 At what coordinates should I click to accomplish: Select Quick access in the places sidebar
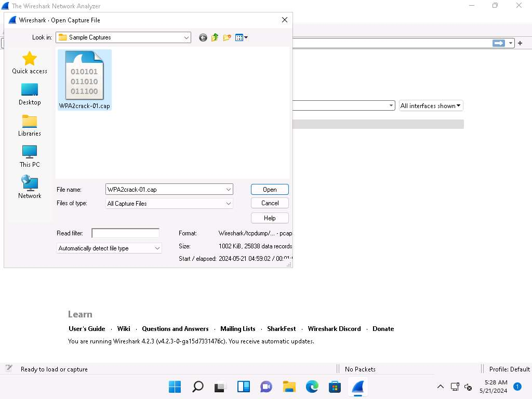(30, 62)
